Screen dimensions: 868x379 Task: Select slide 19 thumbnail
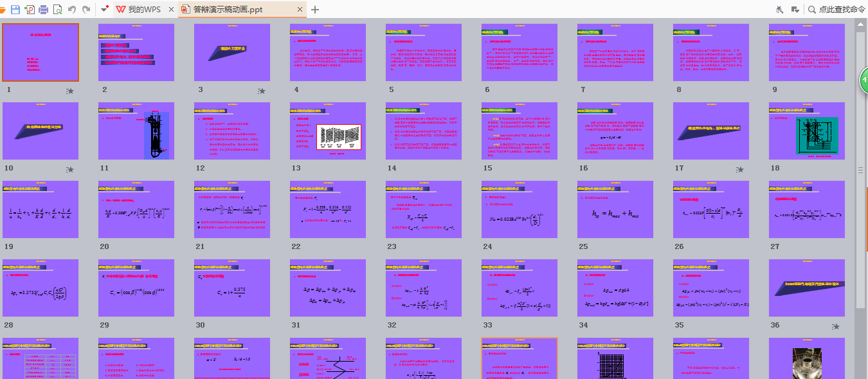(41, 210)
